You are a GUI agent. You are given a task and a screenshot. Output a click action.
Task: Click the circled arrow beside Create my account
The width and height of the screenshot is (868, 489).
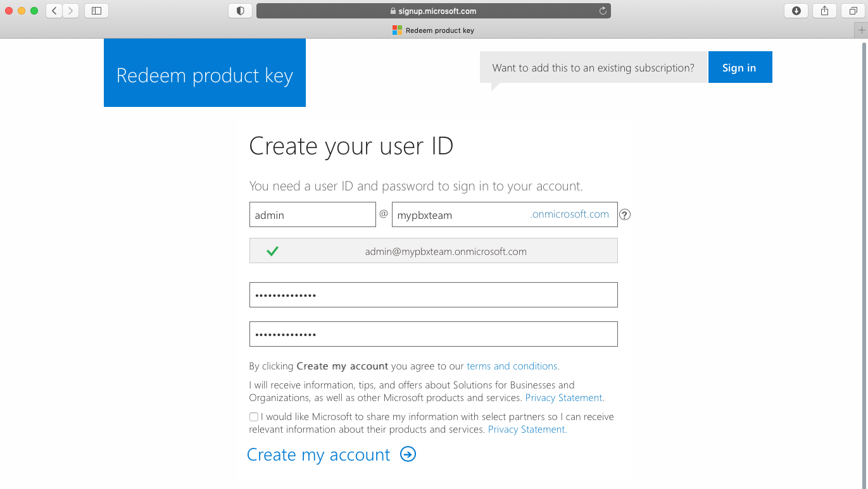click(409, 454)
